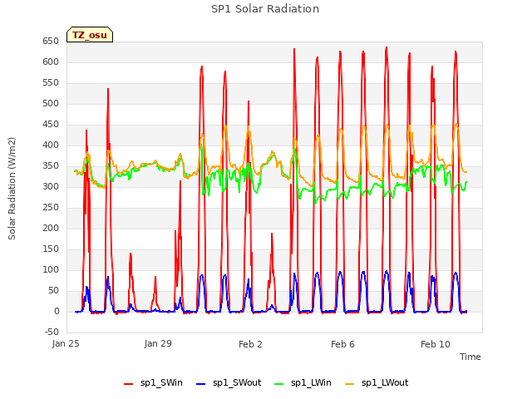
Task: Click the 200 y-axis tick label
Action: coord(51,229)
